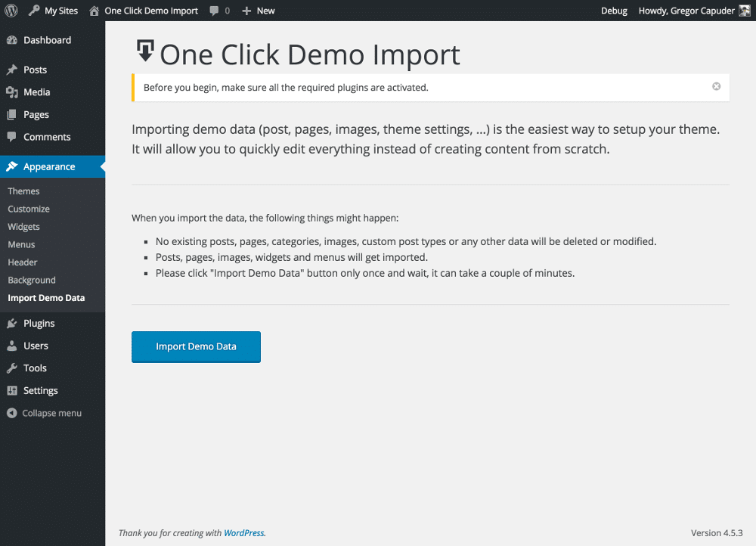This screenshot has width=756, height=546.
Task: Click the Plugins plug icon
Action: coord(12,324)
